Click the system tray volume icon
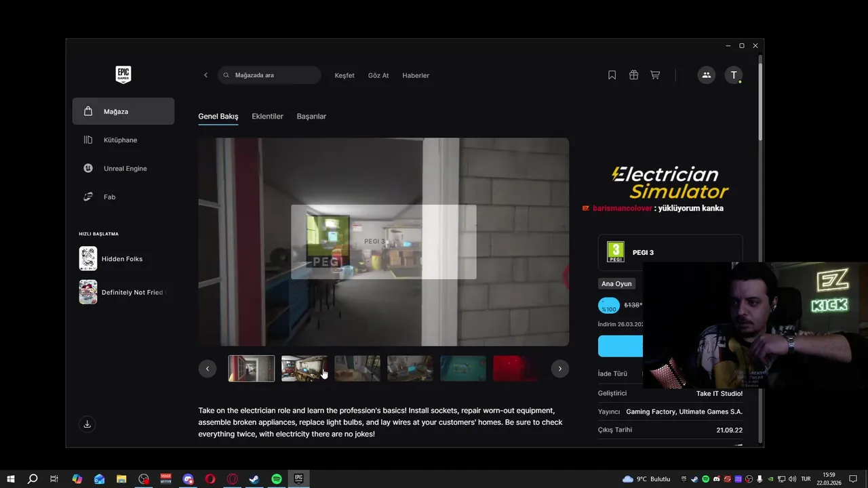 (792, 479)
